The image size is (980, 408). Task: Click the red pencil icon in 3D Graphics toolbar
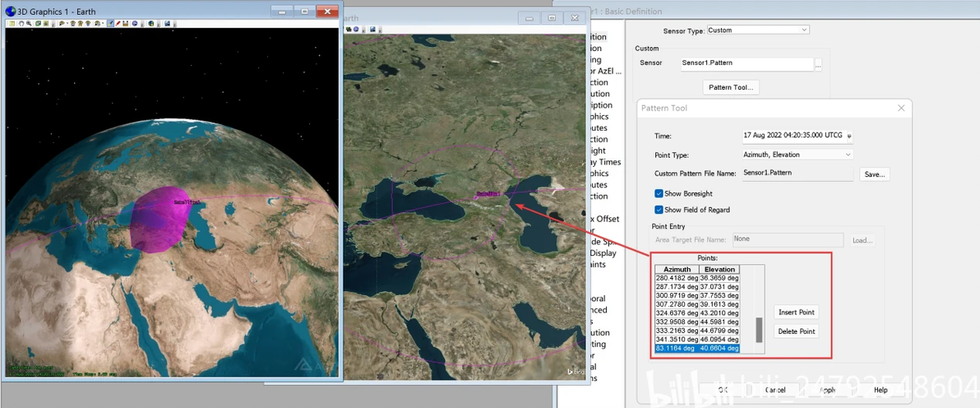[x=118, y=23]
